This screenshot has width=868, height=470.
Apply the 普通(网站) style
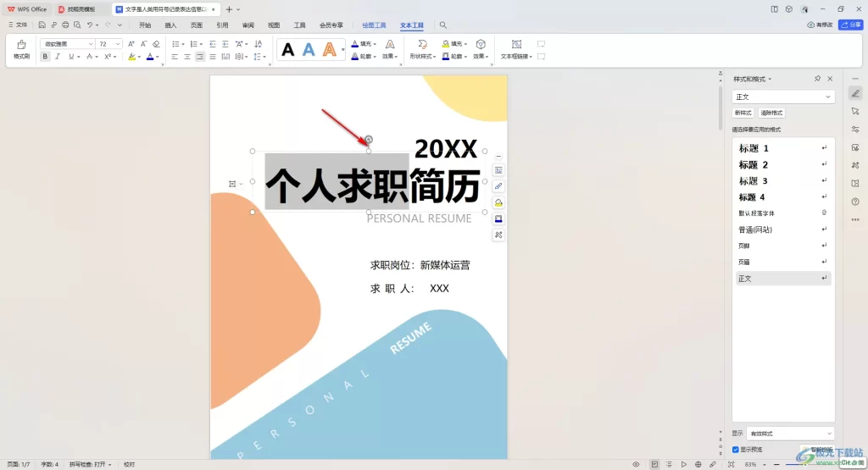[x=782, y=229]
